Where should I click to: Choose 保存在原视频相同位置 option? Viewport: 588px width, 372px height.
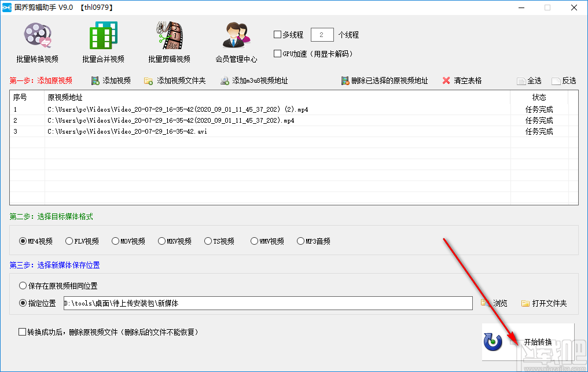coord(58,286)
